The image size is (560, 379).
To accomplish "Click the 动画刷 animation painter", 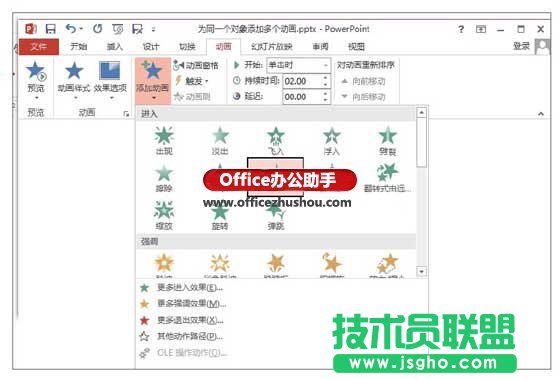I will (x=192, y=96).
